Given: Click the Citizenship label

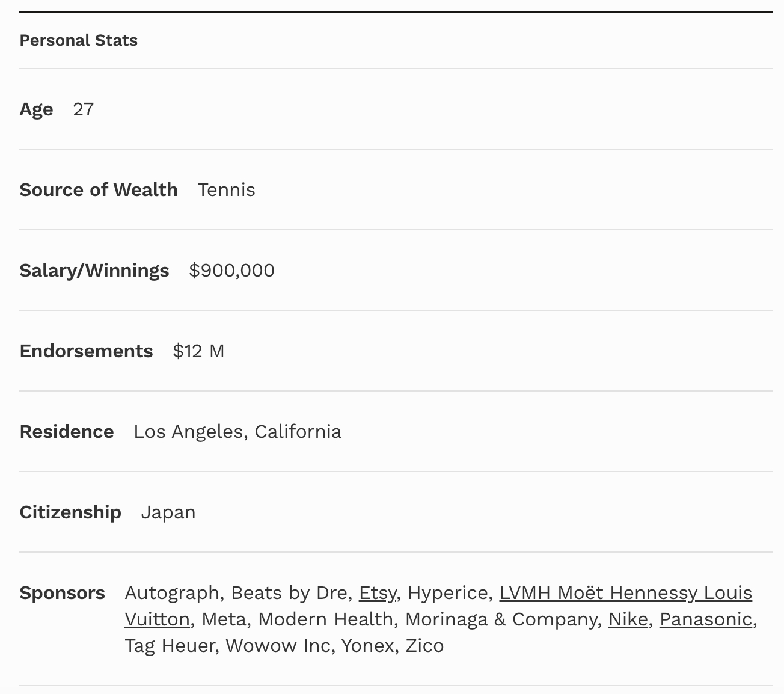Looking at the screenshot, I should (70, 512).
